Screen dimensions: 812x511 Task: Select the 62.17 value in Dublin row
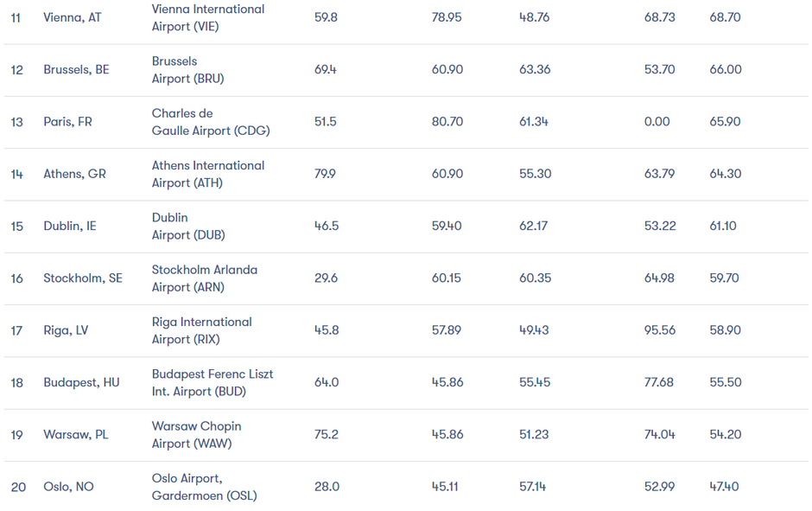[534, 226]
